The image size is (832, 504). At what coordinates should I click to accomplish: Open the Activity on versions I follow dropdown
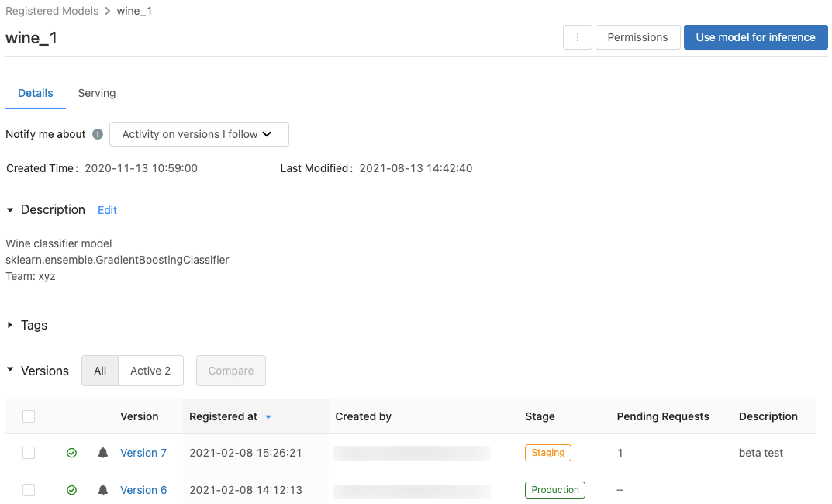(199, 134)
